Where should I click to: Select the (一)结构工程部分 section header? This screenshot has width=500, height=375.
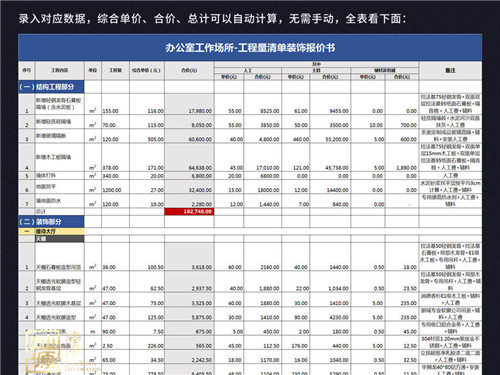pyautogui.click(x=51, y=87)
